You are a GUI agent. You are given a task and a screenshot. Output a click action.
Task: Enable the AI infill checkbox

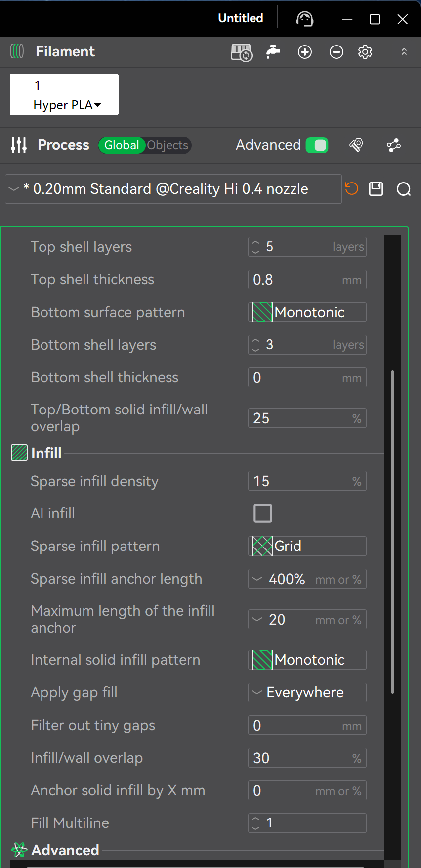[x=263, y=513]
